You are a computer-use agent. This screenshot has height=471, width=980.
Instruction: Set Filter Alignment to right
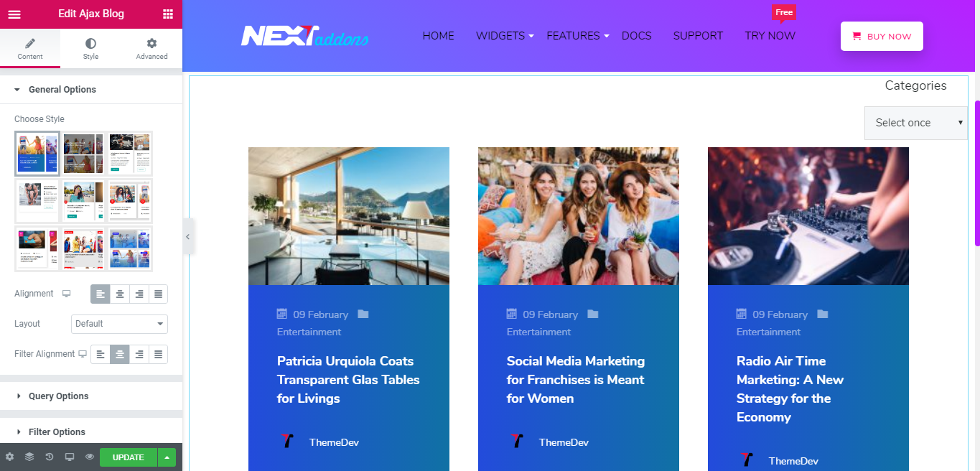click(139, 354)
